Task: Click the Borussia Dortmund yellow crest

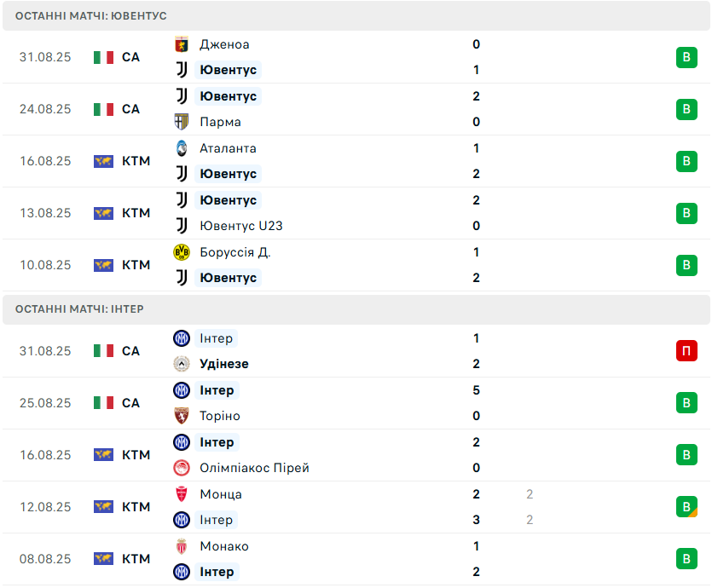Action: click(x=182, y=252)
